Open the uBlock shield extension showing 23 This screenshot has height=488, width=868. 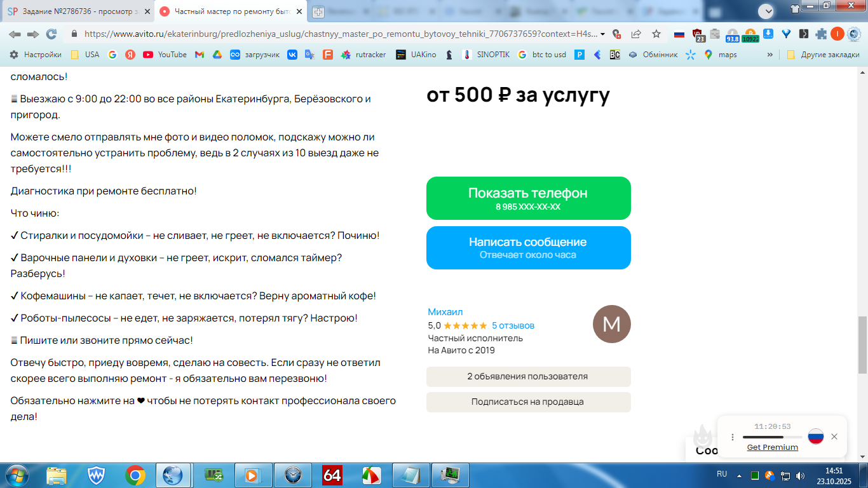(698, 35)
